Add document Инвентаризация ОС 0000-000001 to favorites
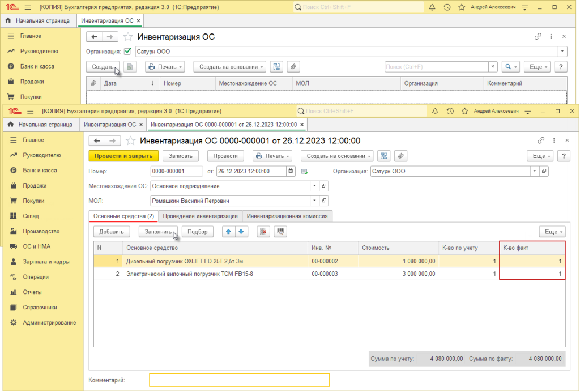 point(130,140)
